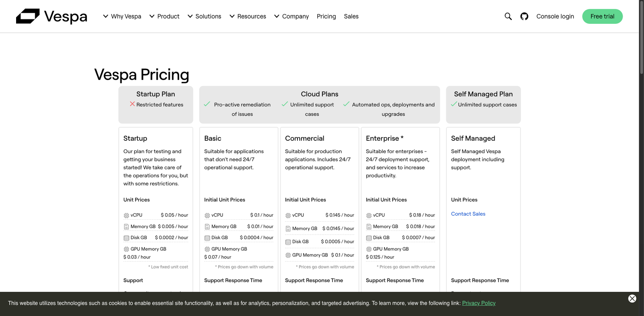
Task: Click checkmark beside Pro-active remediation of issues
Action: 207,104
